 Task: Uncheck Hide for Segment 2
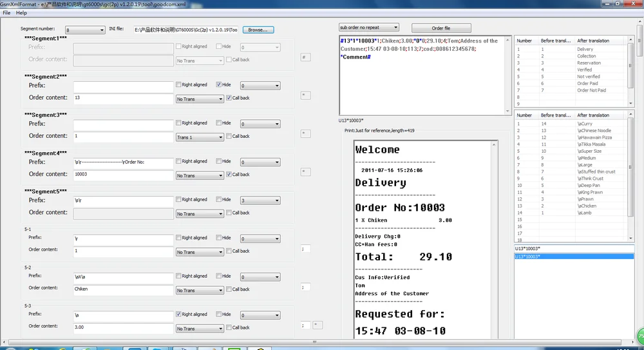218,84
